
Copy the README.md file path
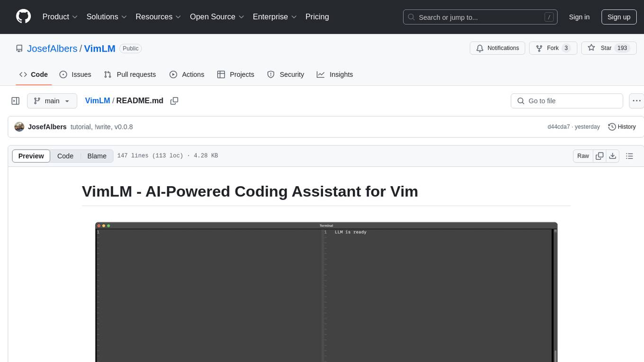coord(174,101)
